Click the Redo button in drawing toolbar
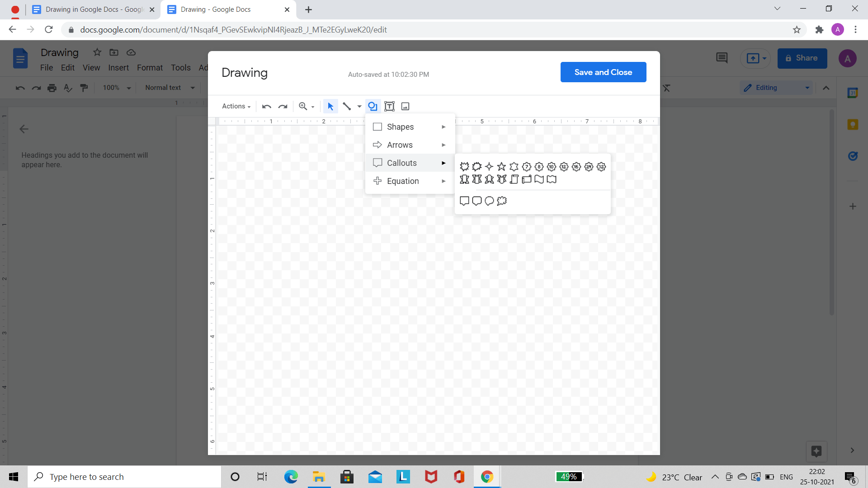Image resolution: width=868 pixels, height=488 pixels. click(283, 106)
